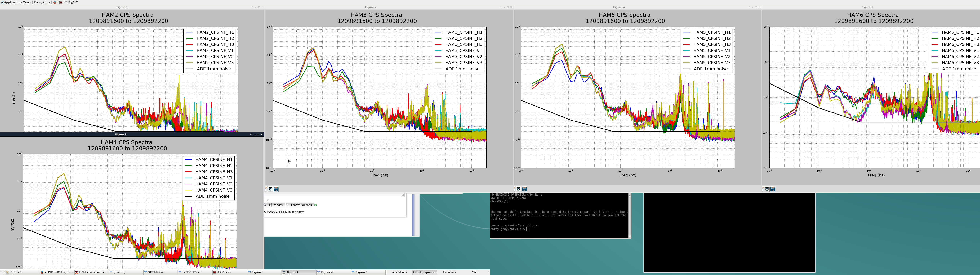This screenshot has height=275, width=980.
Task: Select WEEKLIES.adl in the taskbar
Action: (x=192, y=272)
